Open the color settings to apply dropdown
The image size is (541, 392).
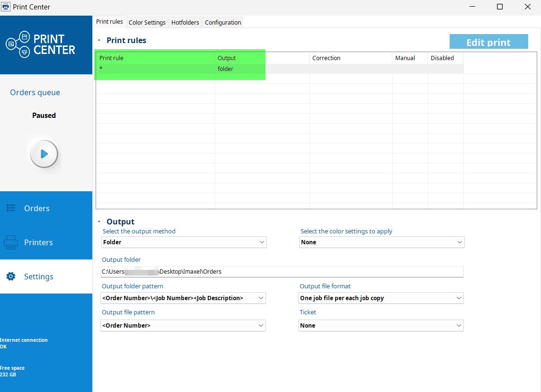(382, 242)
